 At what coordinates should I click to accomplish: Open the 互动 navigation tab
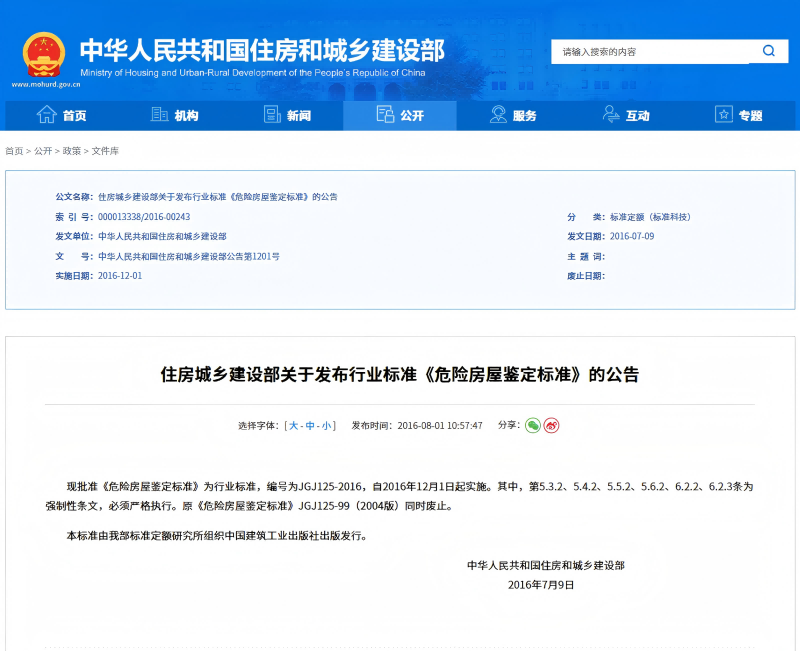[x=626, y=115]
